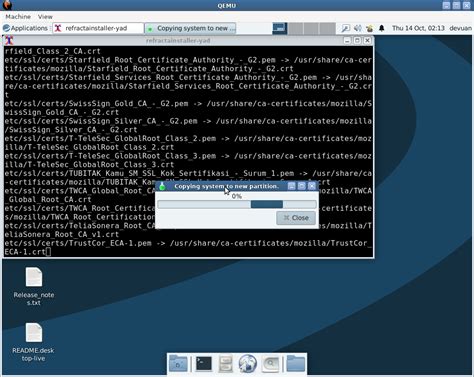Image resolution: width=474 pixels, height=377 pixels.
Task: Maximize the Copying system dialog
Action: (x=301, y=186)
